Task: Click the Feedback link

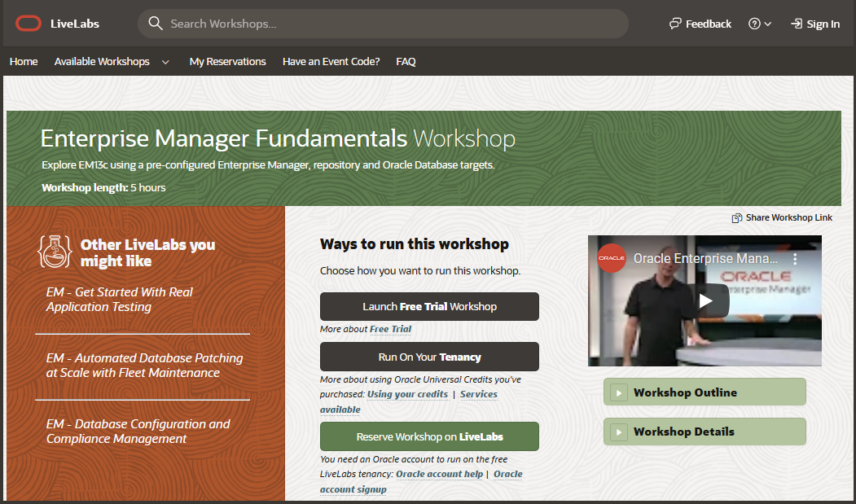Action: (x=708, y=24)
